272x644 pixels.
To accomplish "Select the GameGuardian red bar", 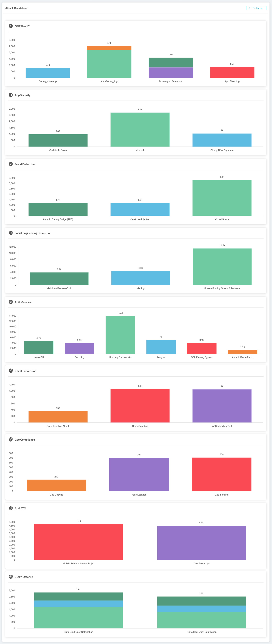I will coord(140,406).
